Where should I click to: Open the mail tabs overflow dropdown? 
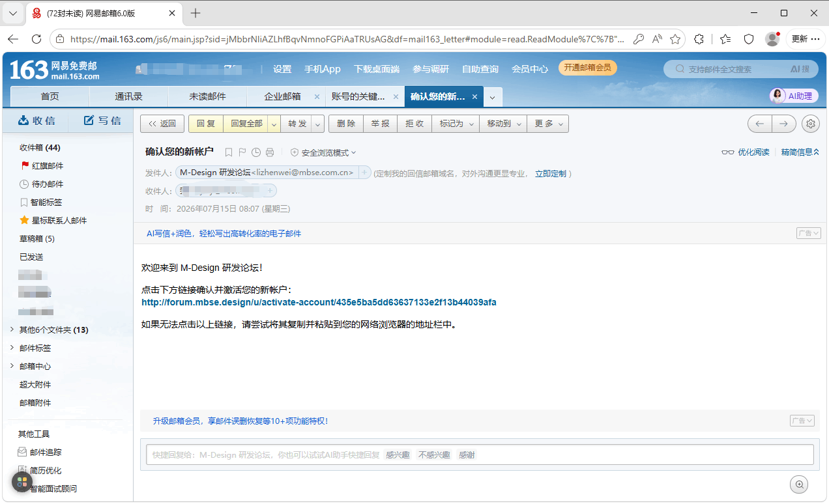click(493, 97)
